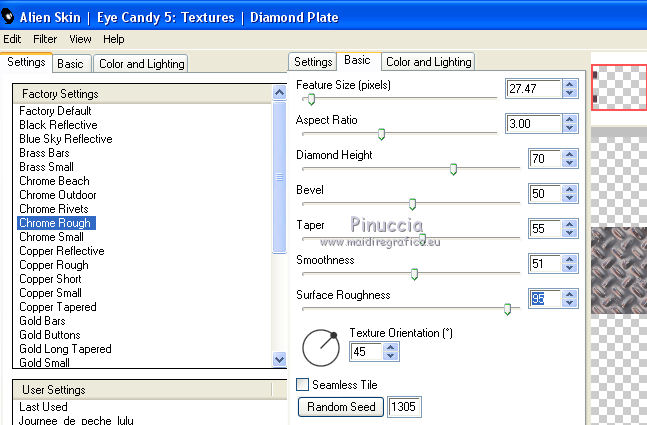The height and width of the screenshot is (425, 647).
Task: Select the Gold Long Tapered preset
Action: pos(65,349)
